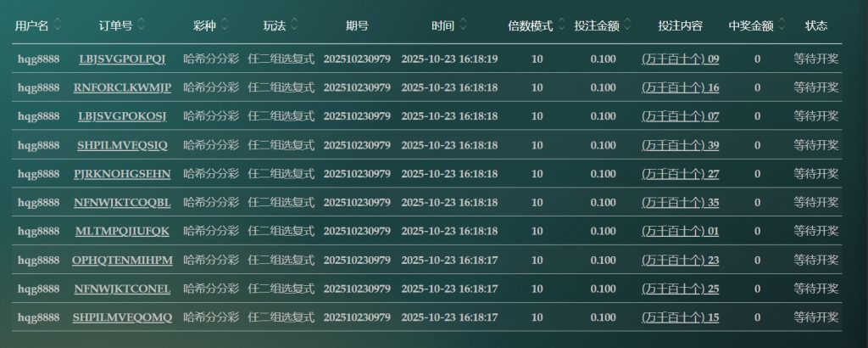
Task: Click sort arrows next to 订单号
Action: tap(142, 25)
